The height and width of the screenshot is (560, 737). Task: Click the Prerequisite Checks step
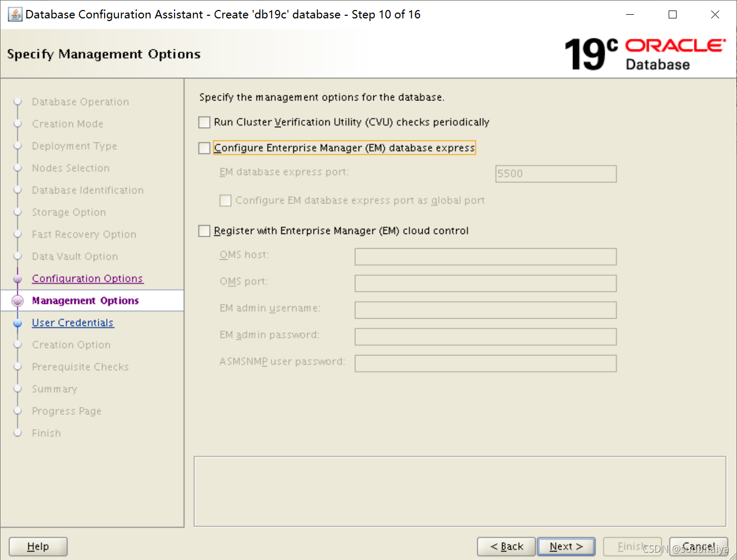80,367
